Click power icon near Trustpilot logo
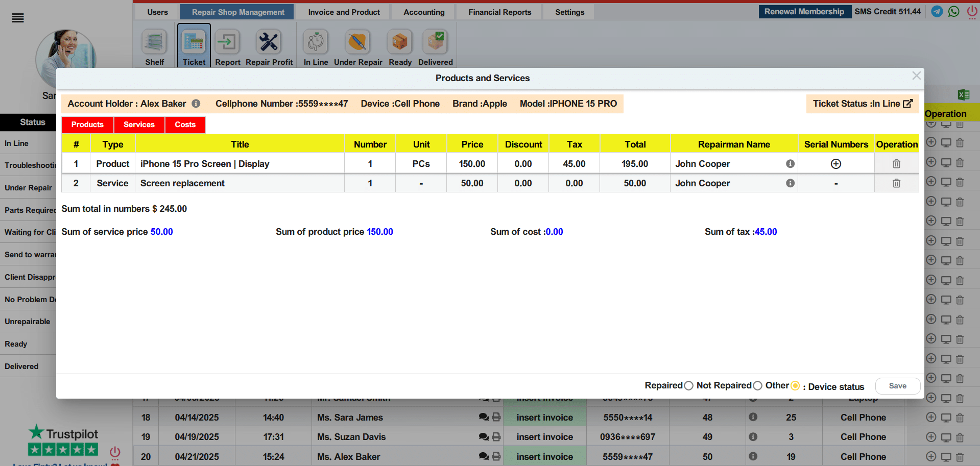The image size is (980, 466). click(115, 452)
